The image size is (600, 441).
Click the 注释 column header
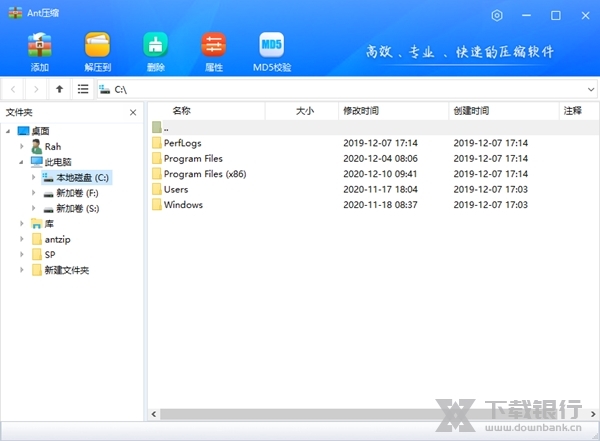click(x=579, y=111)
